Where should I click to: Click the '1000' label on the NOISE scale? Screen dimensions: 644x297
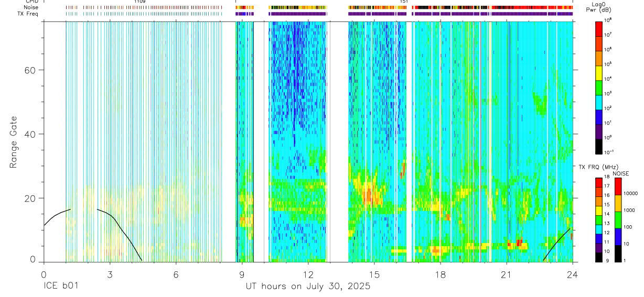[x=630, y=211]
